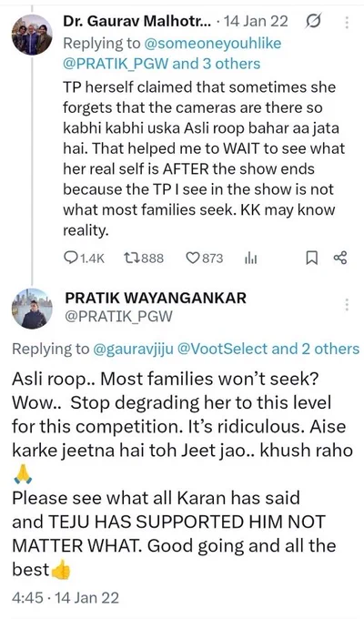View tweet analytics bar chart icon
This screenshot has width=364, height=619.
pos(250,259)
